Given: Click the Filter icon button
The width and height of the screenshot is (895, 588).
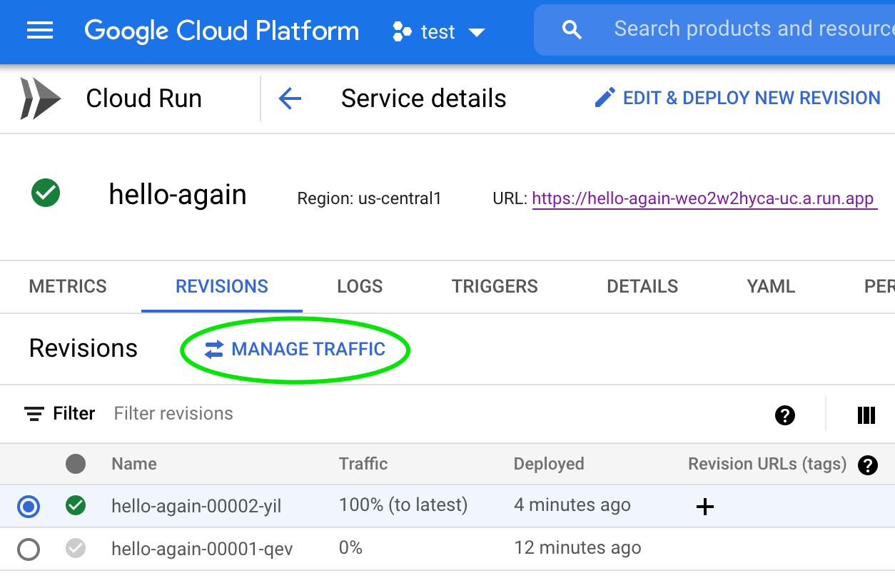Looking at the screenshot, I should (34, 414).
